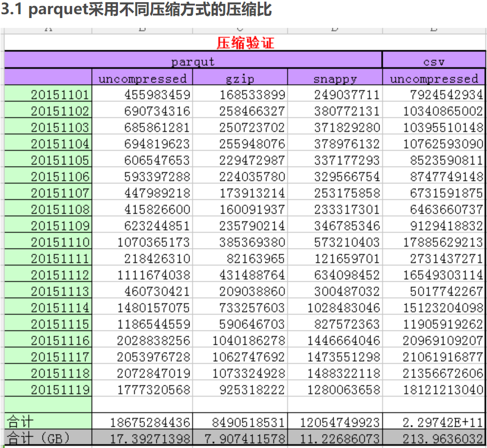
Task: Select the csv header cell
Action: [x=434, y=61]
